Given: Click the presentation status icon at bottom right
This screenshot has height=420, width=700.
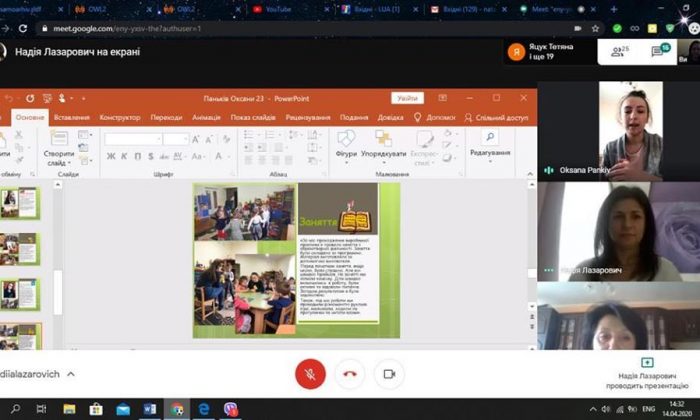Looking at the screenshot, I should [646, 362].
